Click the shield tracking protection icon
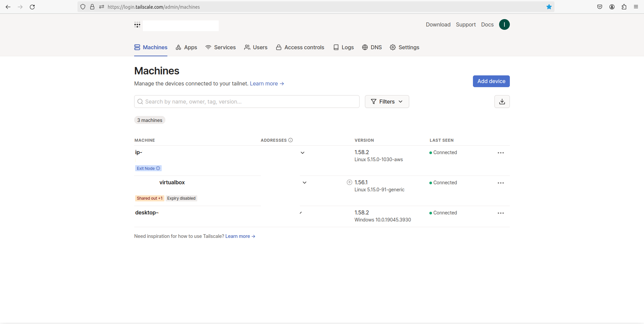The height and width of the screenshot is (324, 644). [x=83, y=7]
